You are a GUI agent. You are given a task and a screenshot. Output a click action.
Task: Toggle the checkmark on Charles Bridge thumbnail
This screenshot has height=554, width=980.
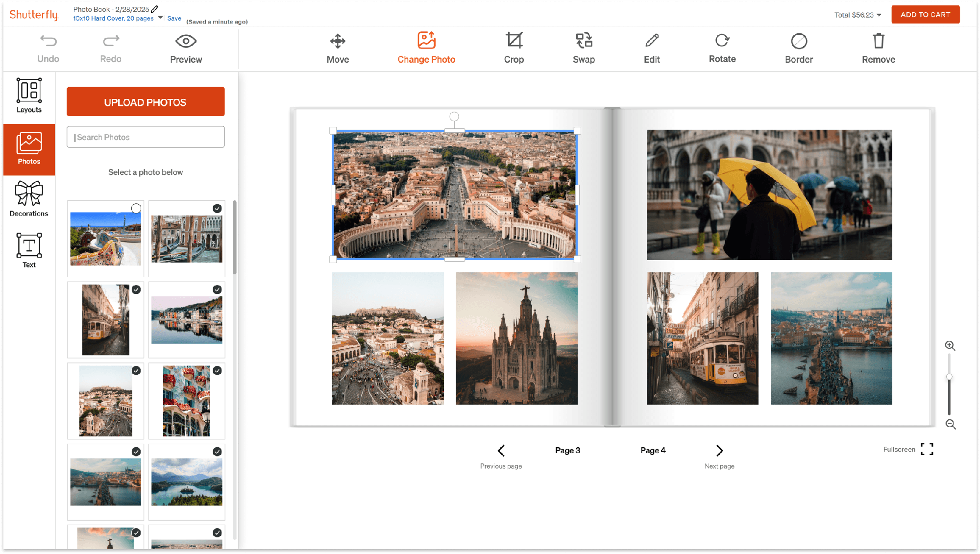click(136, 452)
